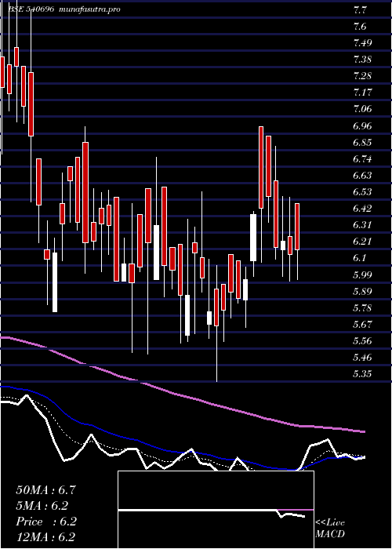Click the 6.31 price axis label
The width and height of the screenshot is (392, 549).
tap(362, 225)
